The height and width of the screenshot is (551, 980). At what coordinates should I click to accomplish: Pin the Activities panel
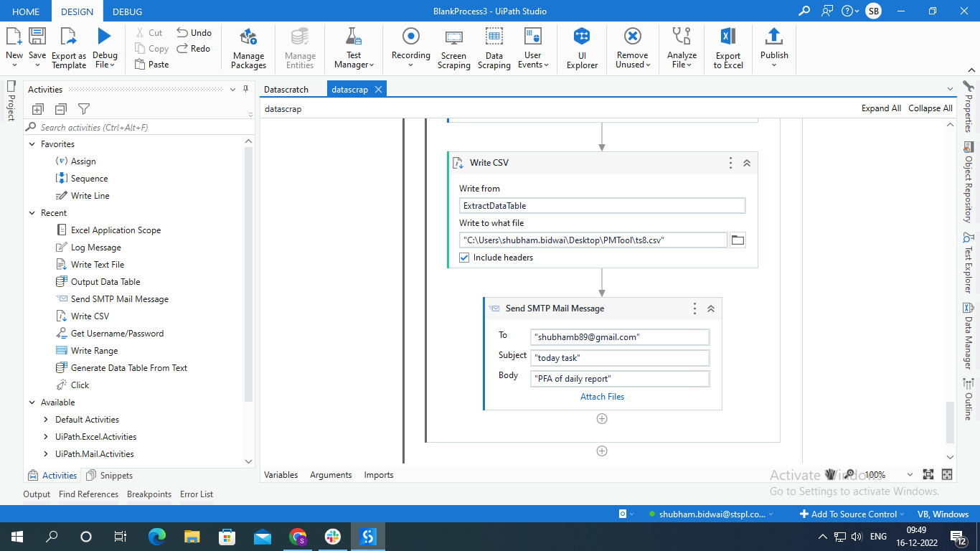(246, 90)
